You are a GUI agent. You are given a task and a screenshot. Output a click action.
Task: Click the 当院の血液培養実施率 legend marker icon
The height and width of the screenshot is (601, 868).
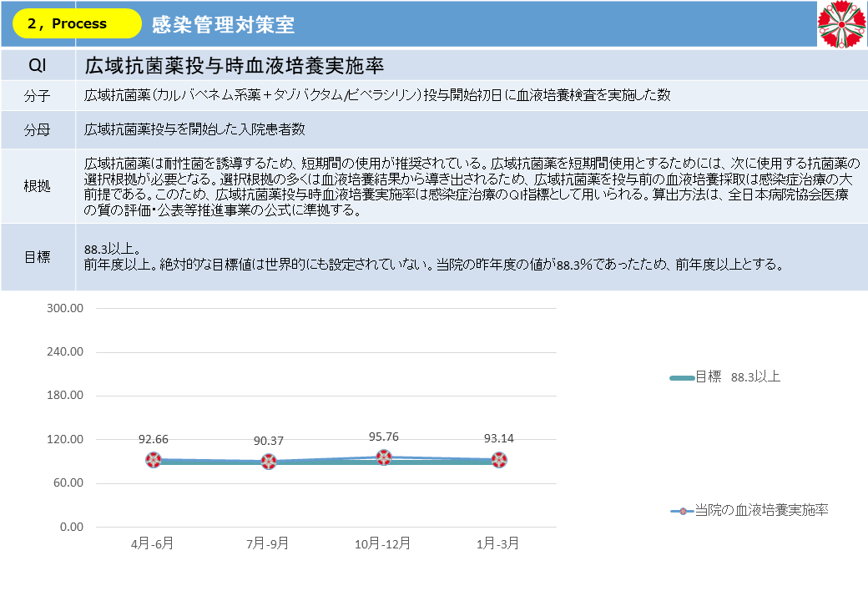[683, 510]
